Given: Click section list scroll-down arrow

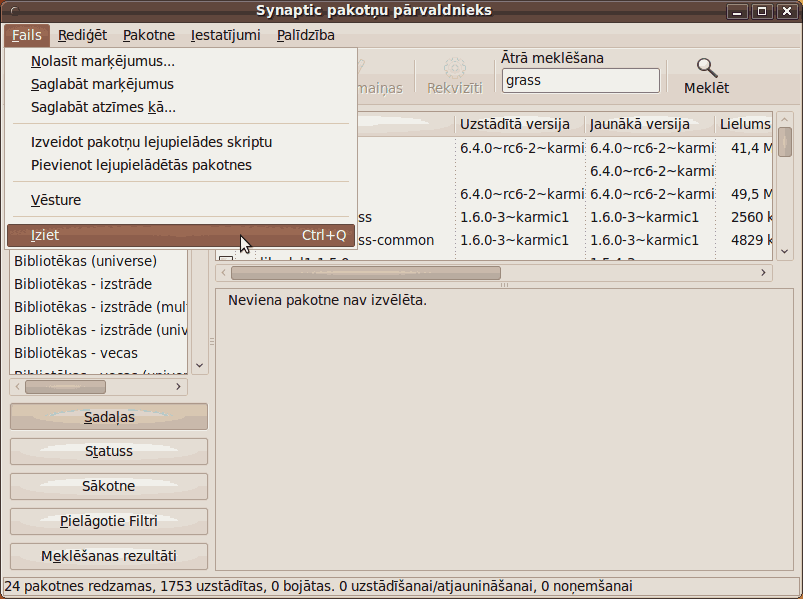Looking at the screenshot, I should (200, 366).
